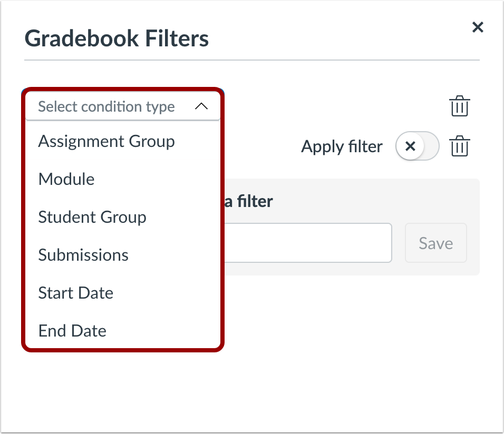This screenshot has width=504, height=434.
Task: Delete the condition using the top trash icon
Action: click(459, 106)
